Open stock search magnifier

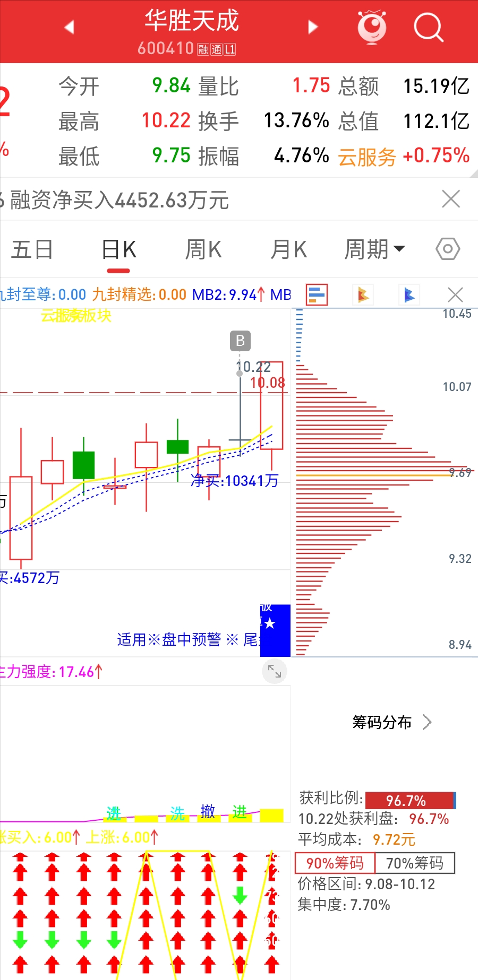tap(428, 27)
